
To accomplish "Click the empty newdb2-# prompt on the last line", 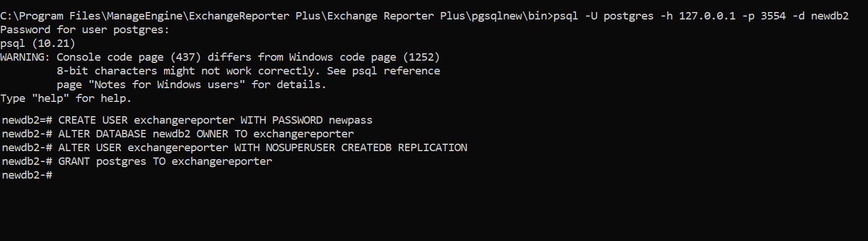I will coord(27,175).
